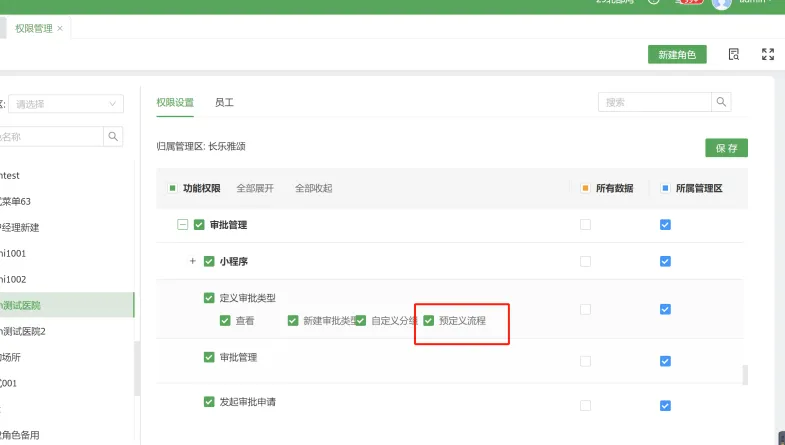Check 所有数据 box in 小程序 row
Viewport: 785px width, 445px height.
coord(585,261)
